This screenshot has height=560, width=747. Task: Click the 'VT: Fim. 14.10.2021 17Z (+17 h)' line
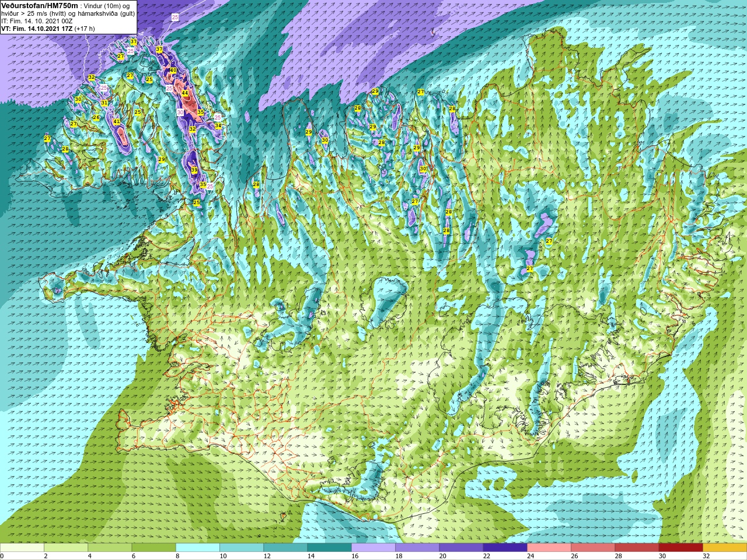48,29
